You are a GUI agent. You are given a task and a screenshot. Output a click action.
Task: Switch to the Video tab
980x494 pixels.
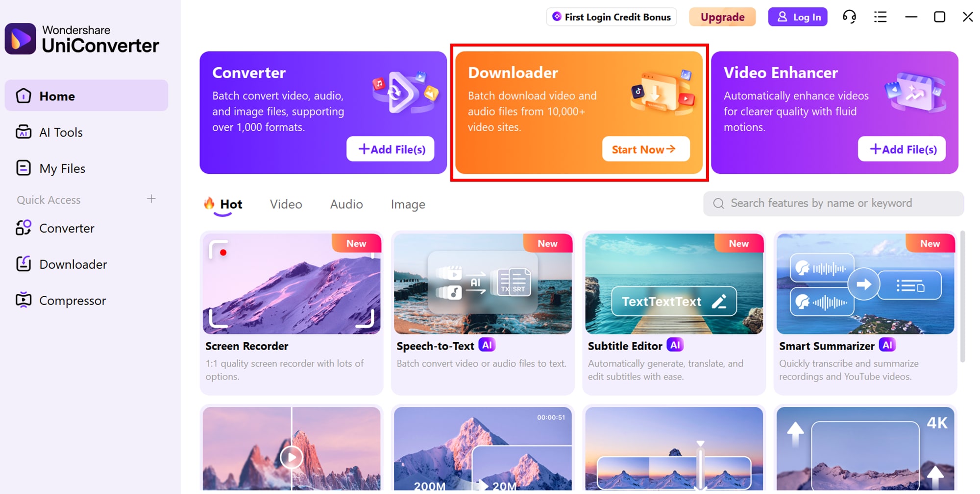286,204
